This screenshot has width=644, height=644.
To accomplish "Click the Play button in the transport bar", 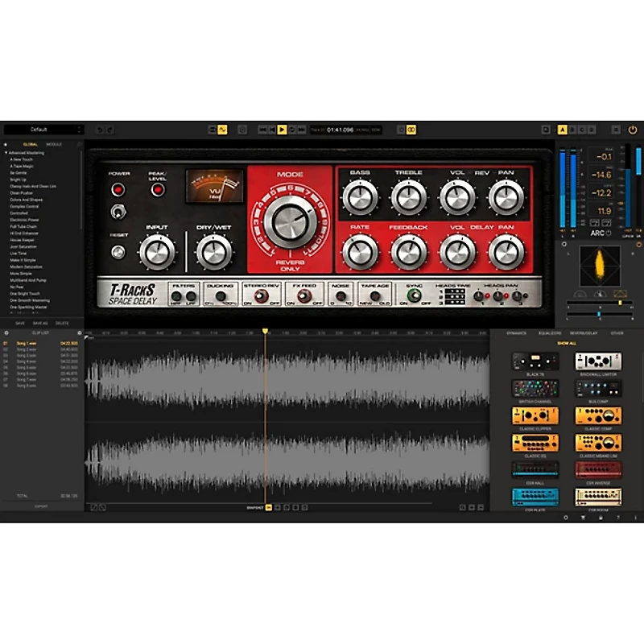I will click(282, 130).
